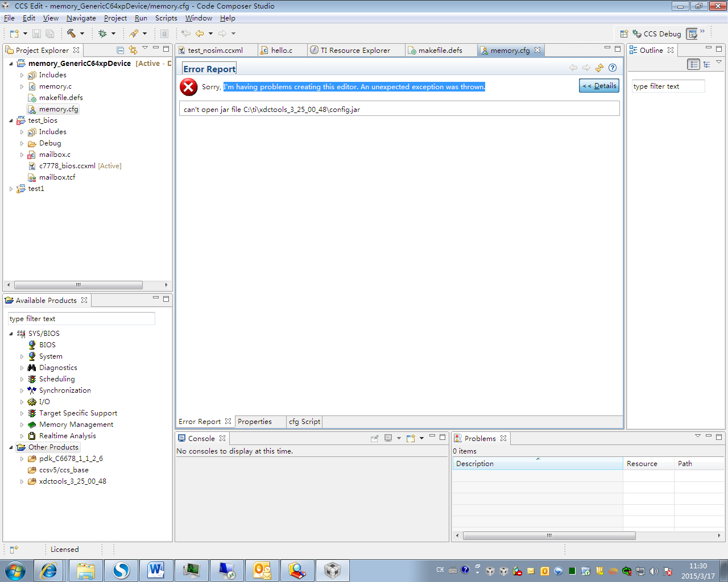Viewport: 728px width, 582px height.
Task: Launch Debug with the green bug icon
Action: pos(102,34)
